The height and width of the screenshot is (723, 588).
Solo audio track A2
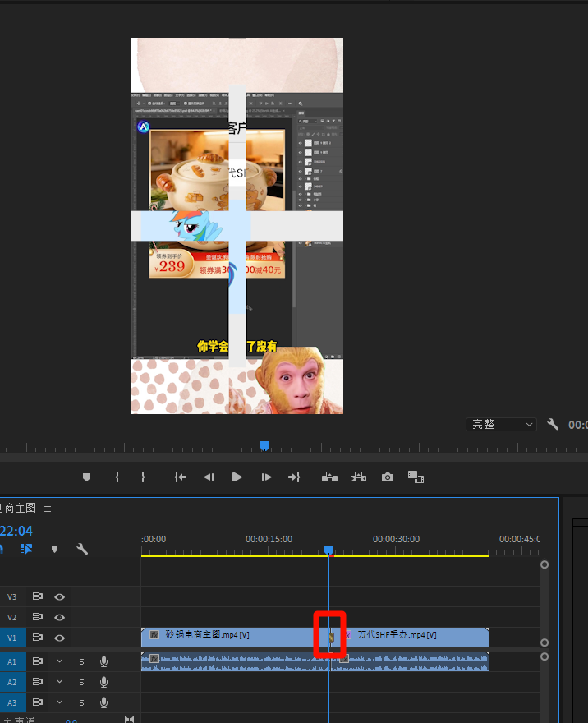(x=81, y=682)
